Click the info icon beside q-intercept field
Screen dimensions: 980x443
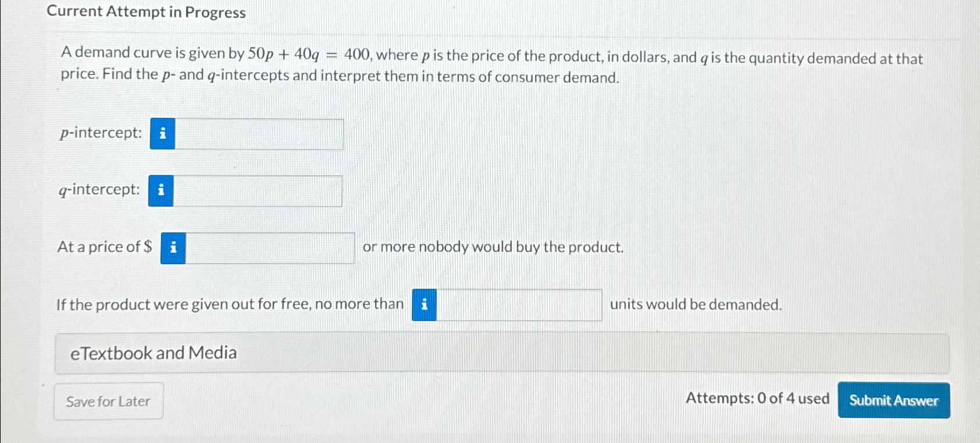(x=161, y=190)
